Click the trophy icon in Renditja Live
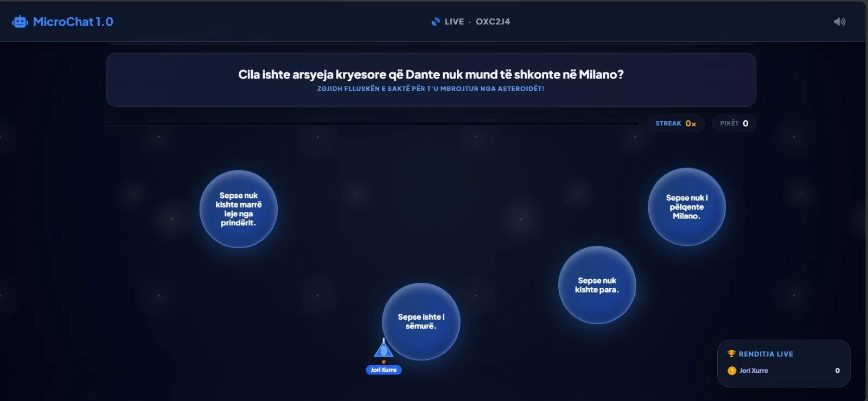 (731, 354)
